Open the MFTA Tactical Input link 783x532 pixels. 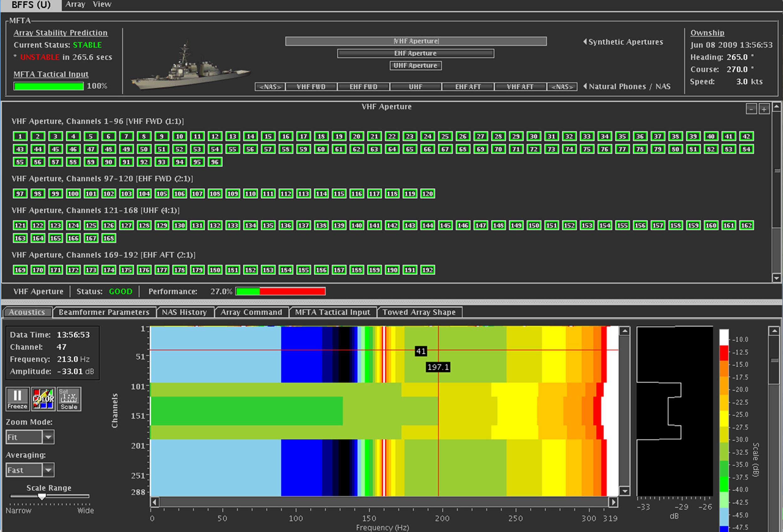[51, 74]
